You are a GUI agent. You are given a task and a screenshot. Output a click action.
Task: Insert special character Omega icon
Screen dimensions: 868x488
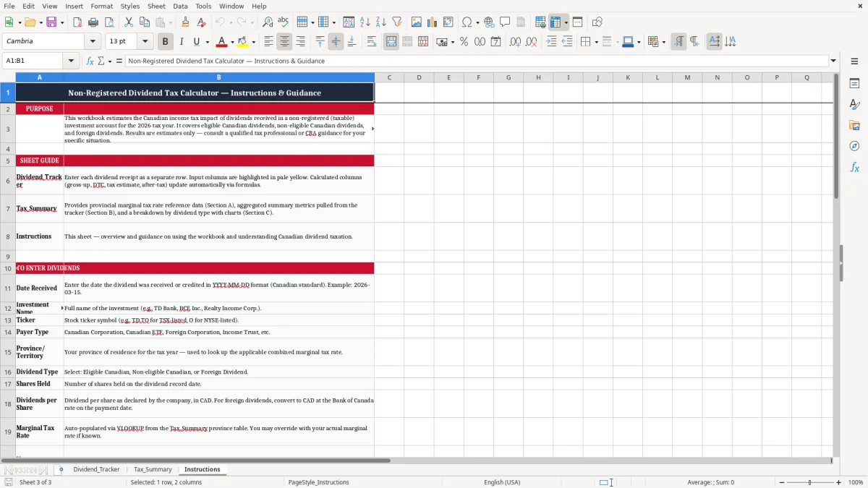coord(467,22)
